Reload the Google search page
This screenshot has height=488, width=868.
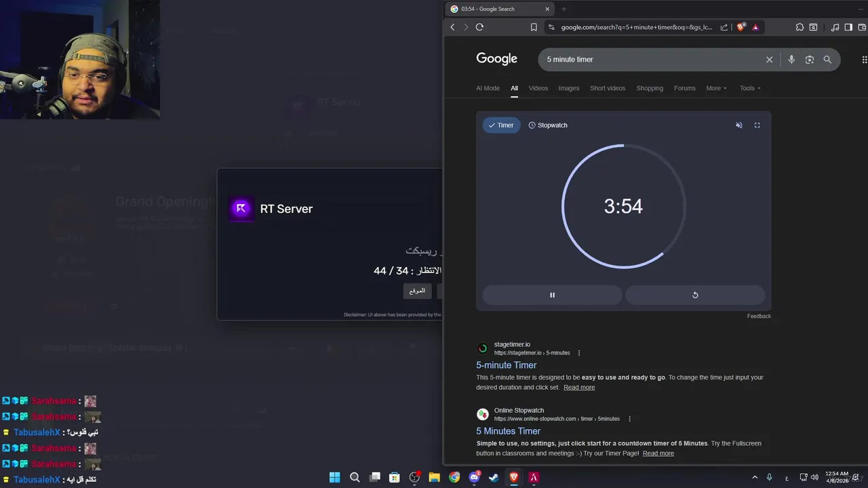479,27
